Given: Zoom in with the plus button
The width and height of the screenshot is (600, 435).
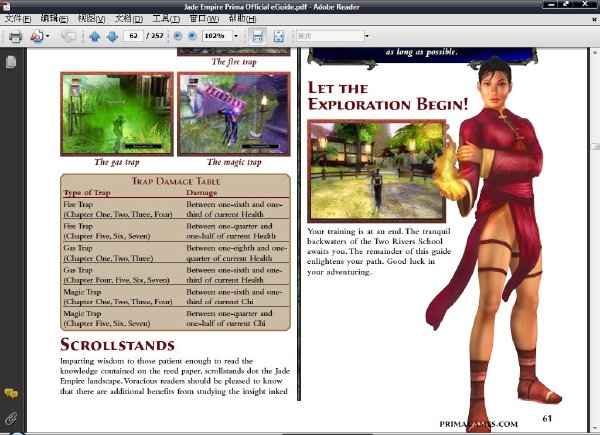Looking at the screenshot, I should point(192,36).
